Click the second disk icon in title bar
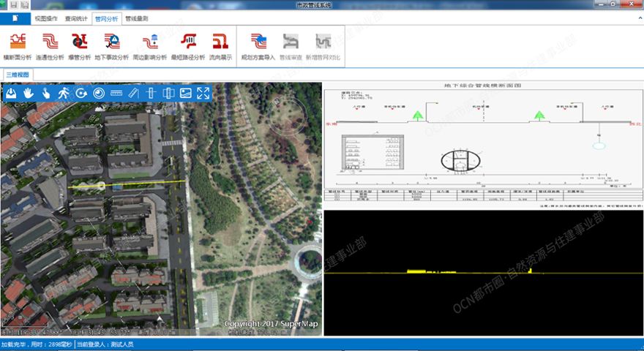The image size is (644, 351). (x=25, y=4)
